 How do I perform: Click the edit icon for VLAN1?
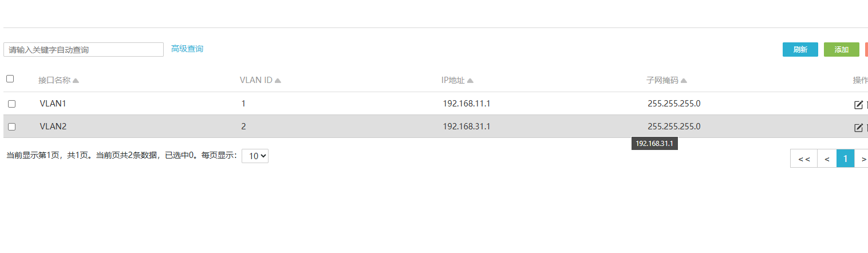858,105
